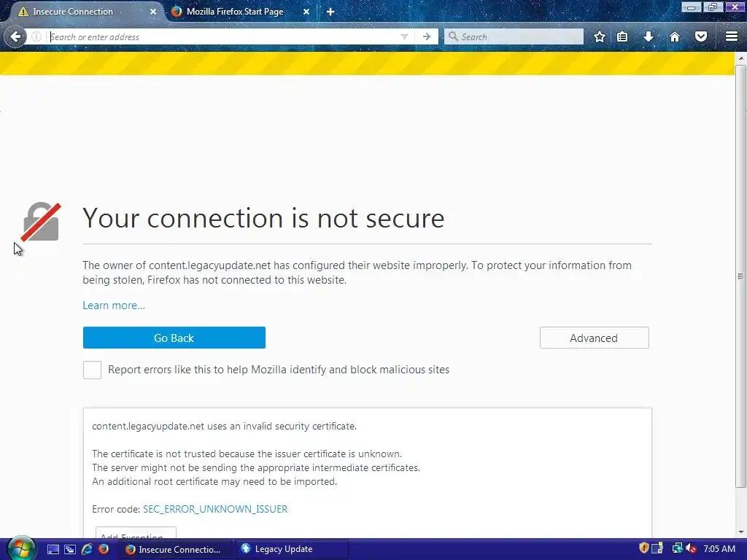Open the muted volume tray icon
747x560 pixels.
[x=692, y=548]
